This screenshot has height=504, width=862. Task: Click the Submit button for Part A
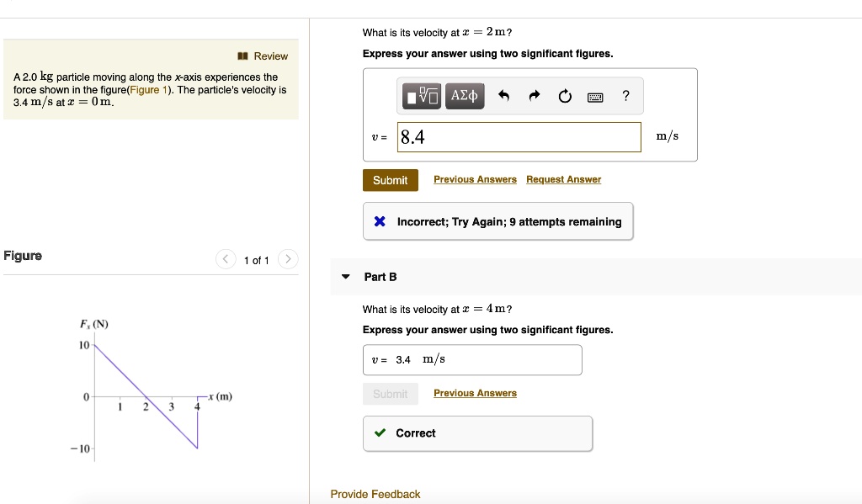[390, 179]
